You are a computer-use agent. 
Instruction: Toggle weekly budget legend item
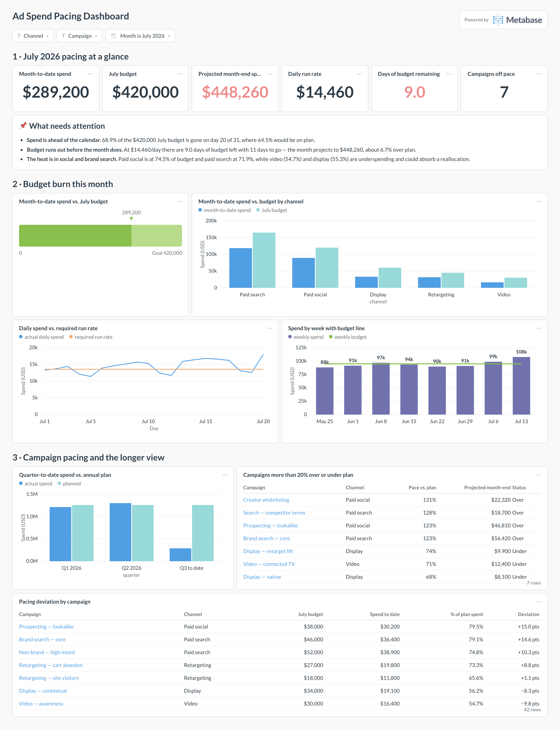coord(348,337)
